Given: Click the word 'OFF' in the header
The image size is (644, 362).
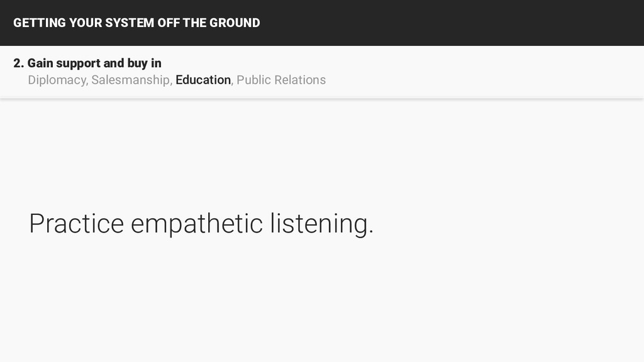Looking at the screenshot, I should pyautogui.click(x=169, y=23).
